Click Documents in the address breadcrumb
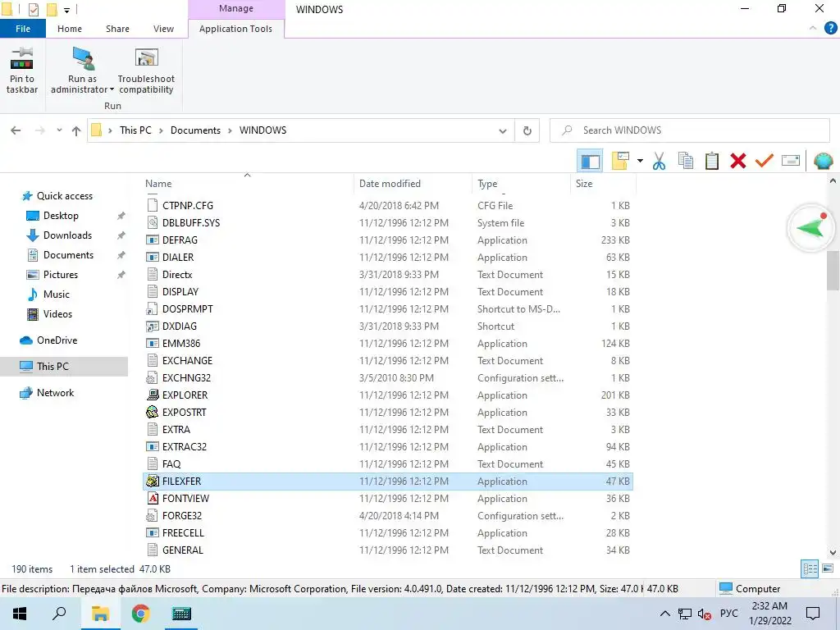840x630 pixels. click(x=195, y=130)
